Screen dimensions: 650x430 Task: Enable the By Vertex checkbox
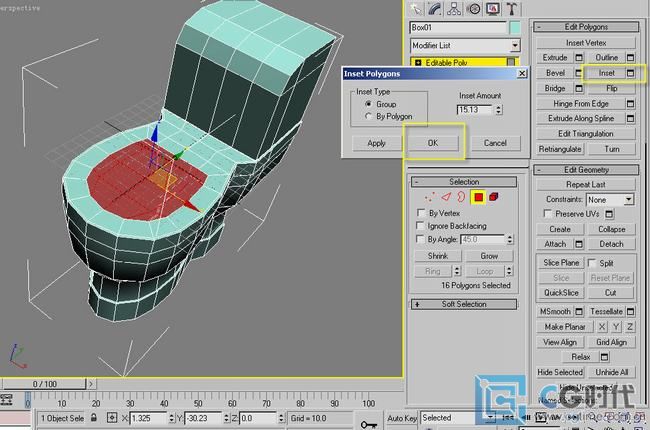(x=421, y=213)
